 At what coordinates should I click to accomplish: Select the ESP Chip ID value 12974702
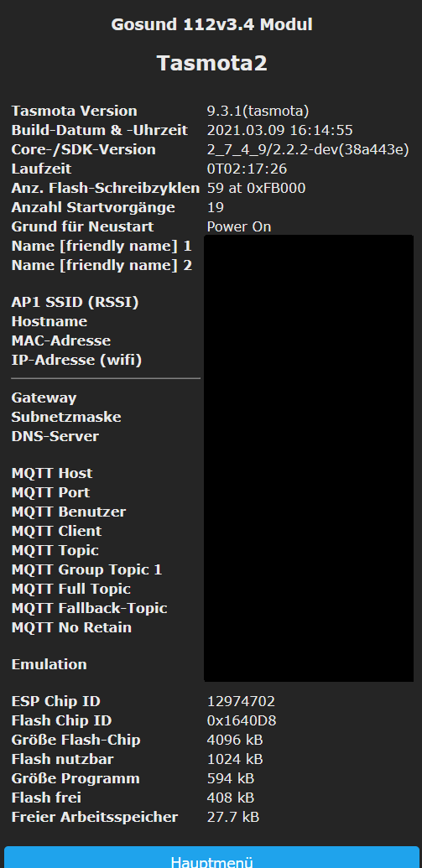[241, 701]
